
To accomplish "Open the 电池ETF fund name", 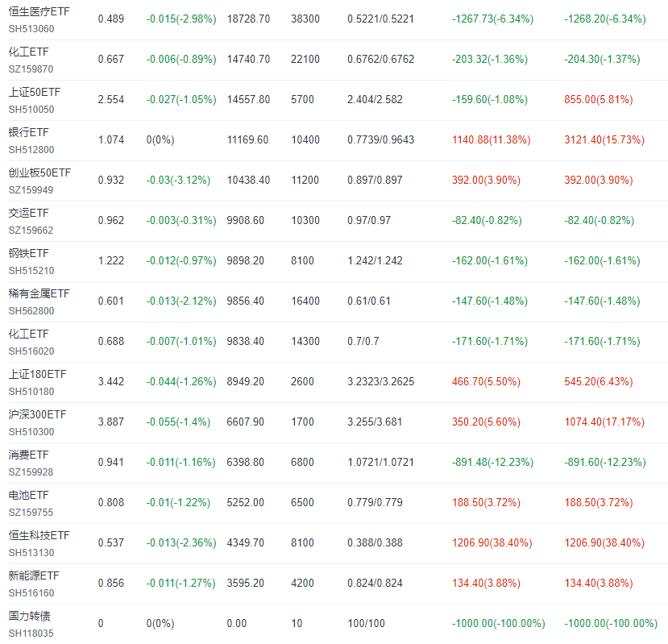I will [x=28, y=495].
